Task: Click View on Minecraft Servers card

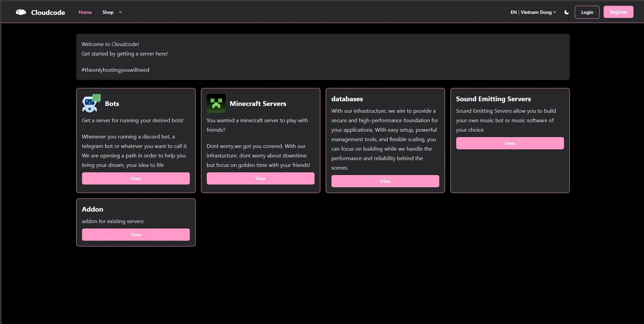Action: coord(260,178)
